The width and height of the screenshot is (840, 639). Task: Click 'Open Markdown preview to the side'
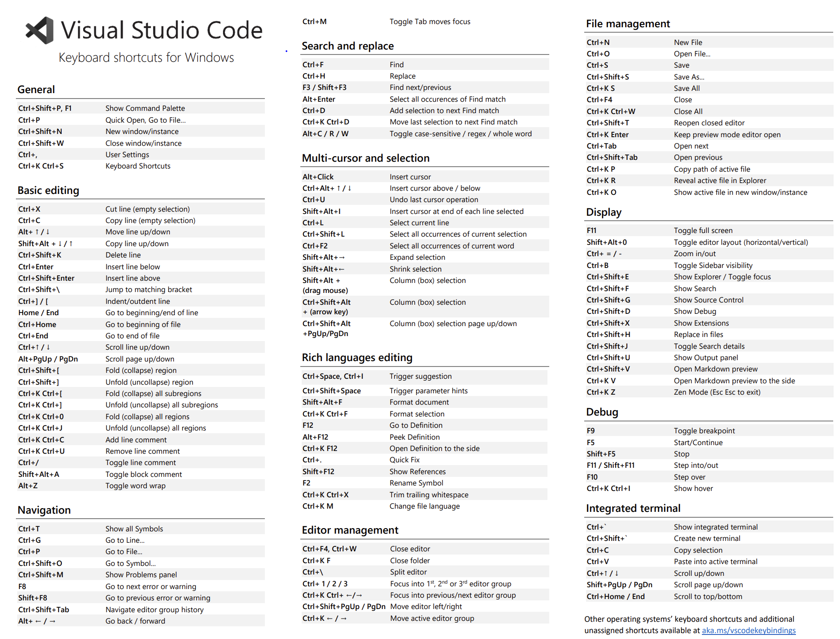click(x=735, y=381)
